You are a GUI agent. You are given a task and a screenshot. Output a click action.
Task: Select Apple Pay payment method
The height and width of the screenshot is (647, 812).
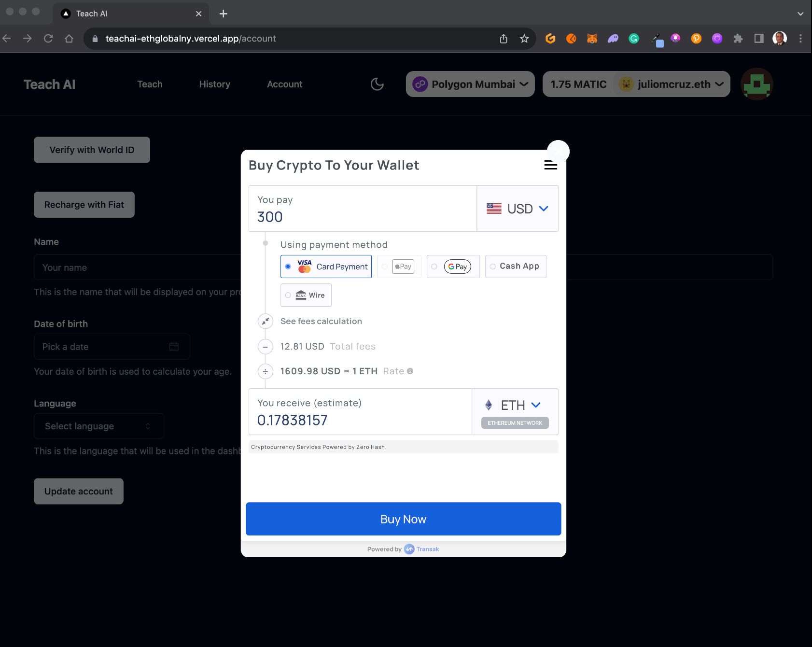coord(399,267)
